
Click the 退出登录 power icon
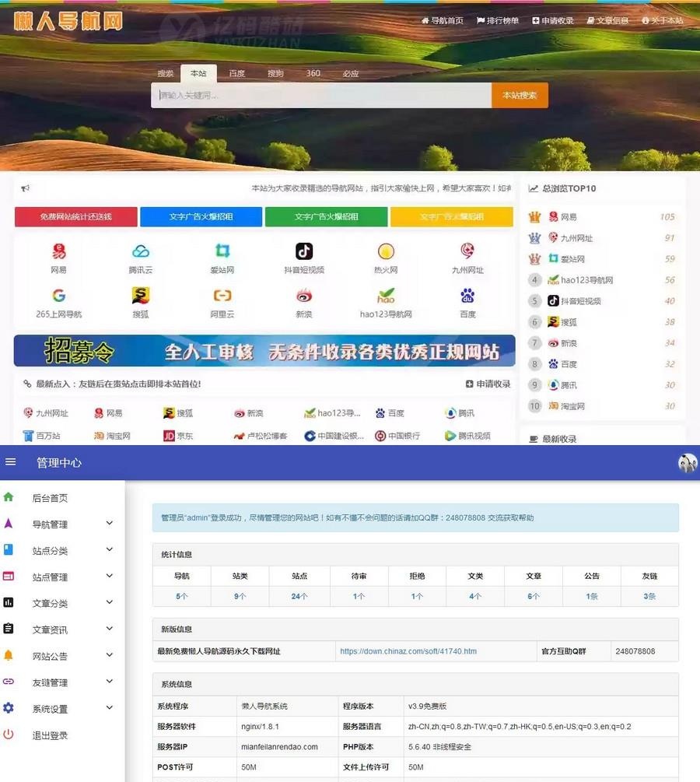[x=9, y=734]
